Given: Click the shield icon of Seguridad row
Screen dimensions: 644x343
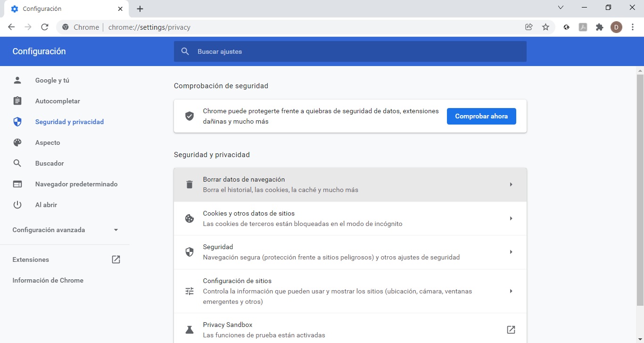Looking at the screenshot, I should 190,252.
